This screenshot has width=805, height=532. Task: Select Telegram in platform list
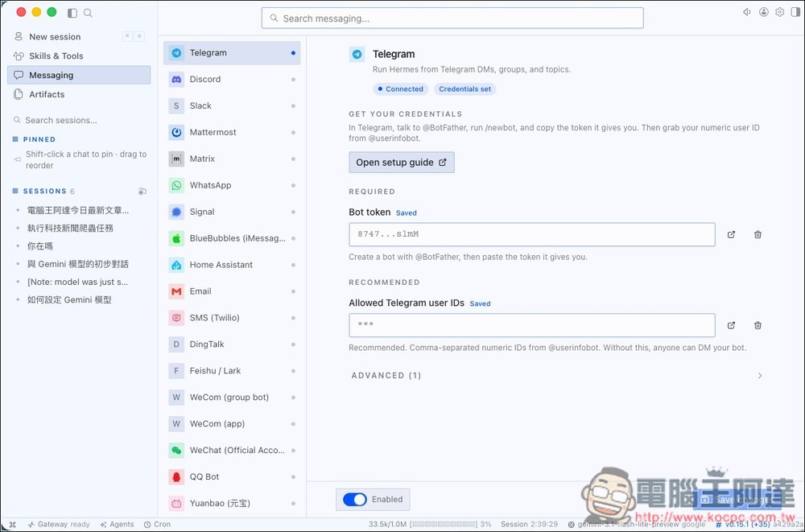pos(232,53)
